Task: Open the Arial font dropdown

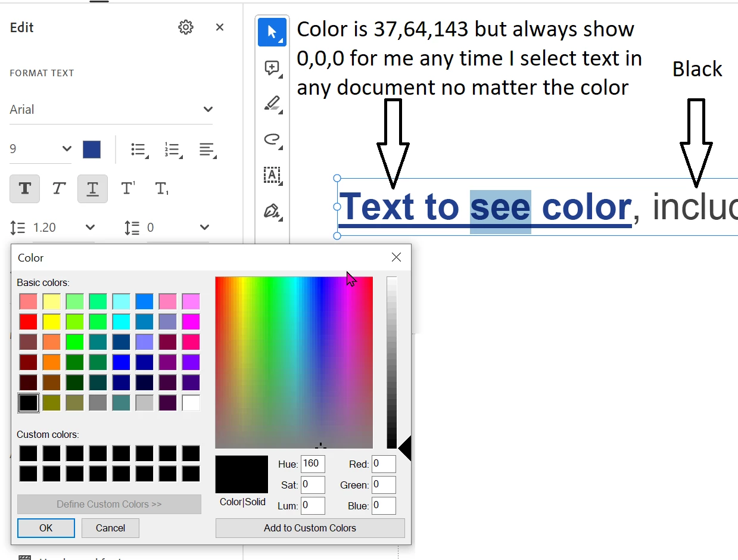Action: (111, 110)
